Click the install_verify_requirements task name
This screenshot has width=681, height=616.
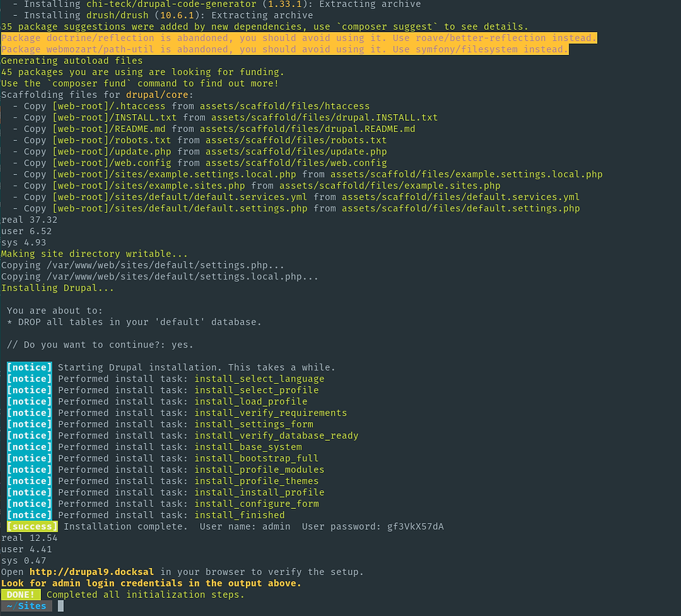(270, 413)
